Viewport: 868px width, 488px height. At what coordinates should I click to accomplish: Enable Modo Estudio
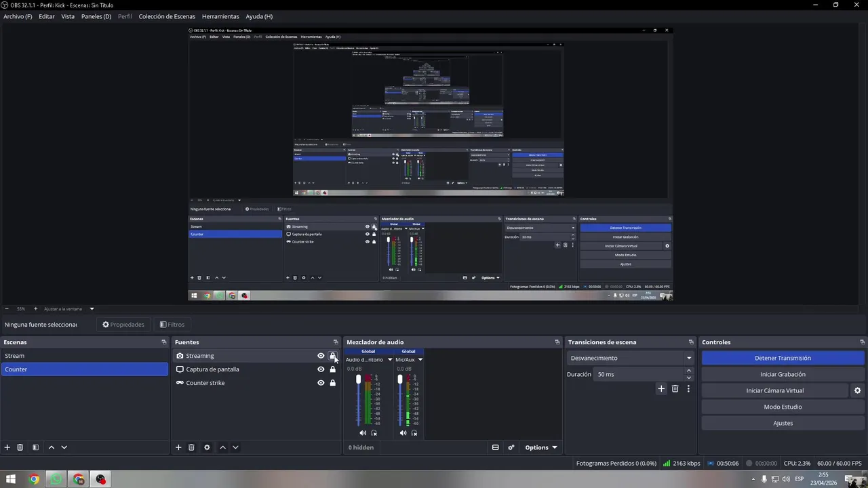(783, 407)
